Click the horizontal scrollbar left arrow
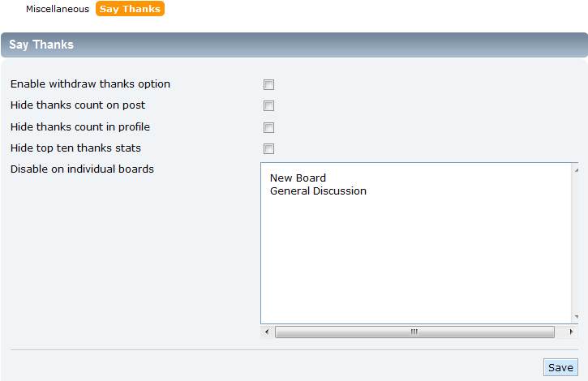This screenshot has width=588, height=381. pyautogui.click(x=267, y=332)
